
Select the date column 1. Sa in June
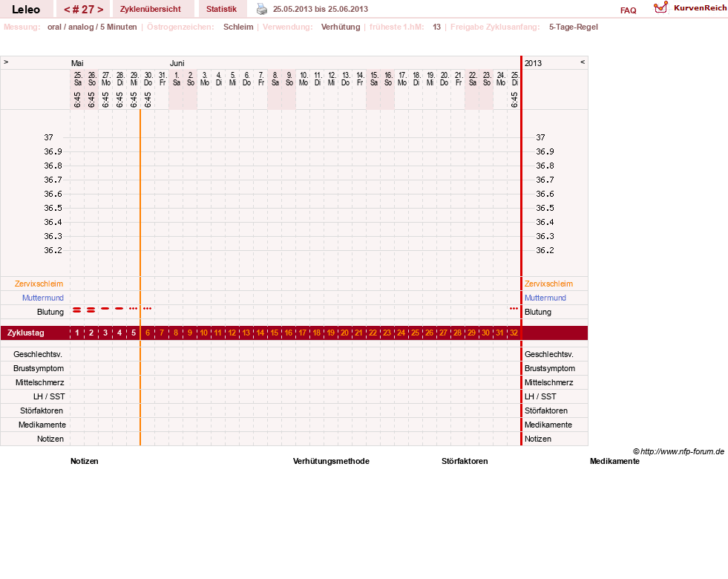(176, 79)
